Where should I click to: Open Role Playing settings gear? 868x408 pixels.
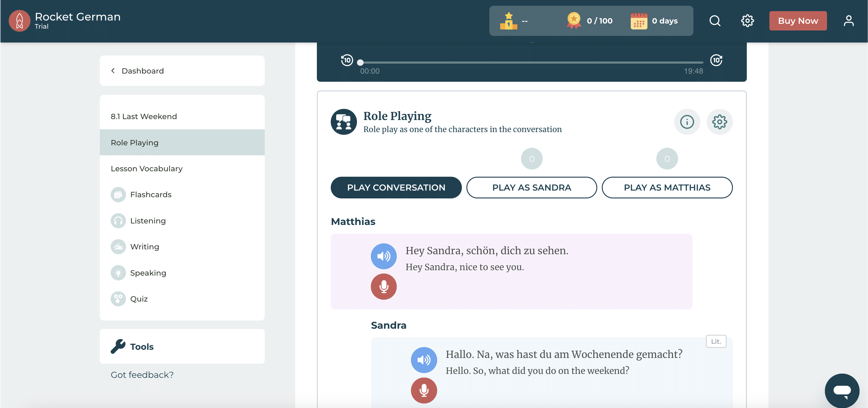(x=719, y=122)
